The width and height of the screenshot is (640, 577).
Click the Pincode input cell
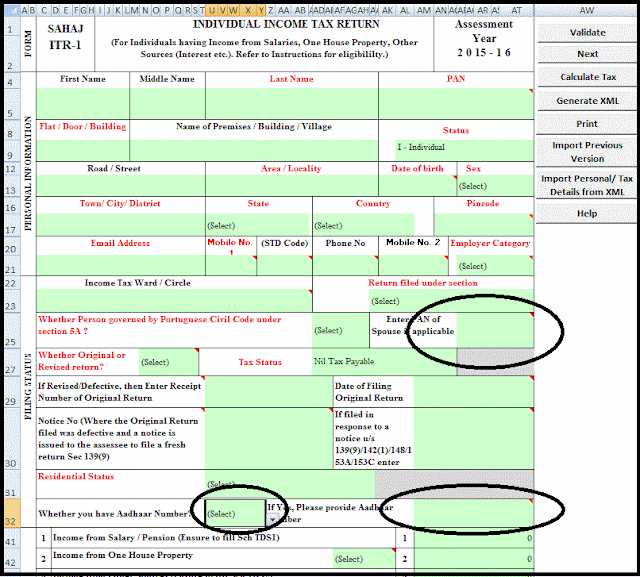(x=484, y=225)
